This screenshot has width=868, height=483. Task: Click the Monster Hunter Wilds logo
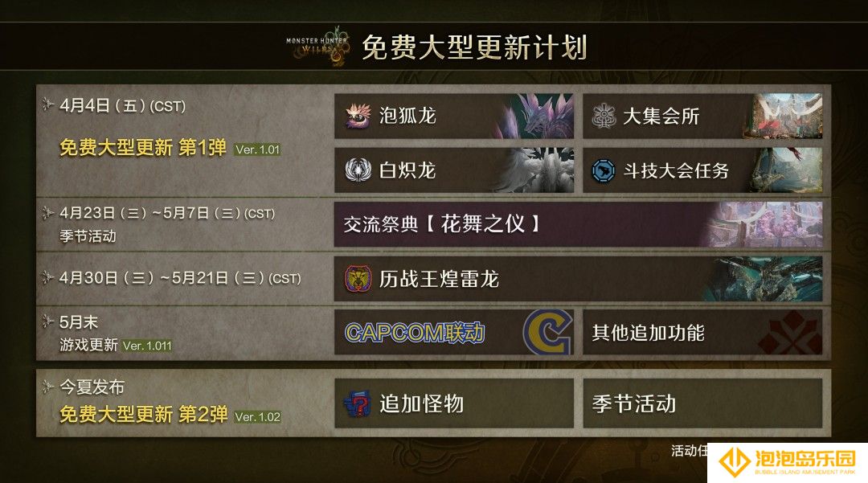pyautogui.click(x=319, y=47)
